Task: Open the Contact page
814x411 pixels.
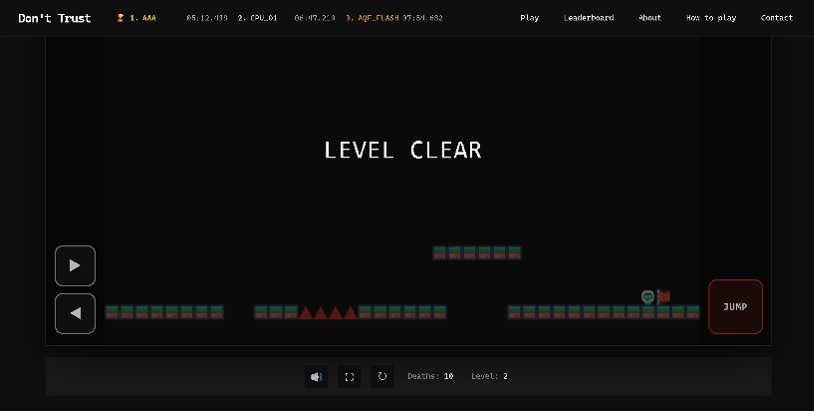Action: click(x=777, y=18)
